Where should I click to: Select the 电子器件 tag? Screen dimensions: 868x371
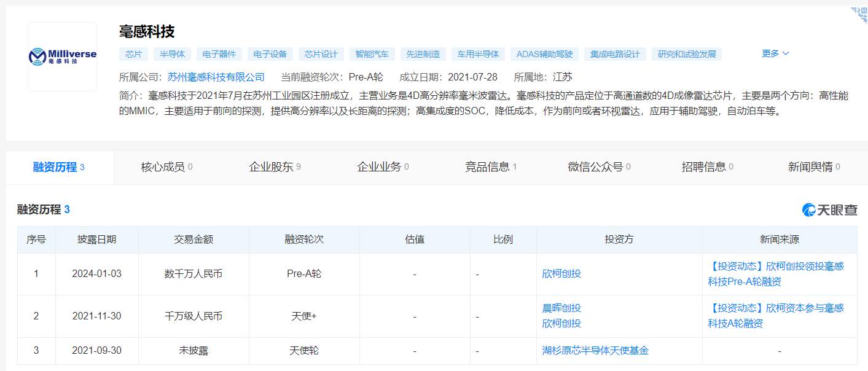219,54
